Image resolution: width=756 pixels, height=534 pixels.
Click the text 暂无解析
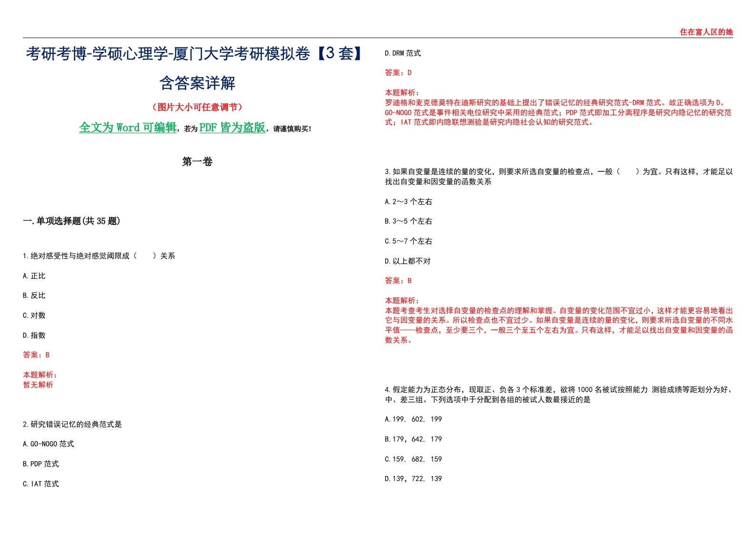pos(38,385)
